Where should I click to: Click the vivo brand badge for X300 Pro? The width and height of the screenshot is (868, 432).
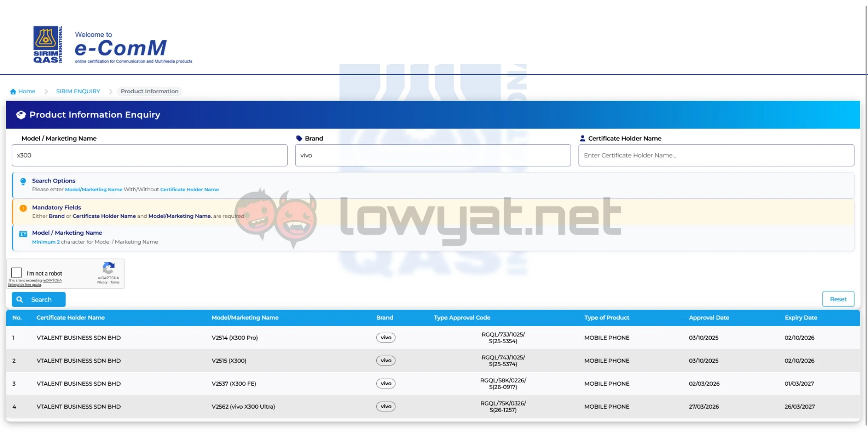click(x=385, y=338)
